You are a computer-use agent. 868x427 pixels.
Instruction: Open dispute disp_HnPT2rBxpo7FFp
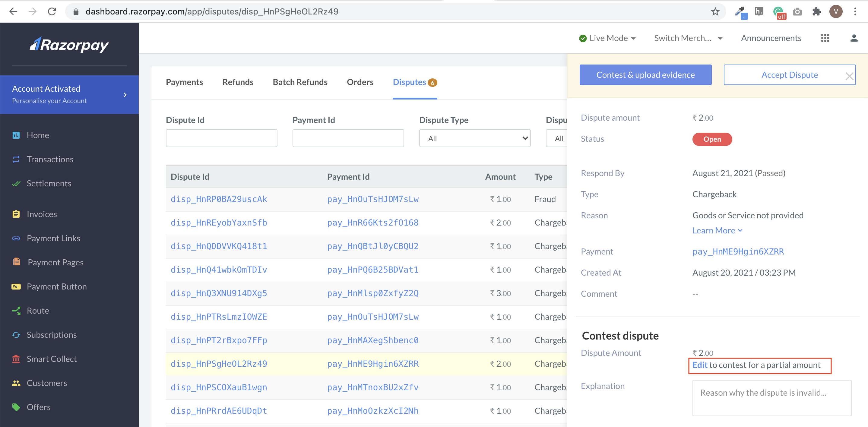coord(219,340)
